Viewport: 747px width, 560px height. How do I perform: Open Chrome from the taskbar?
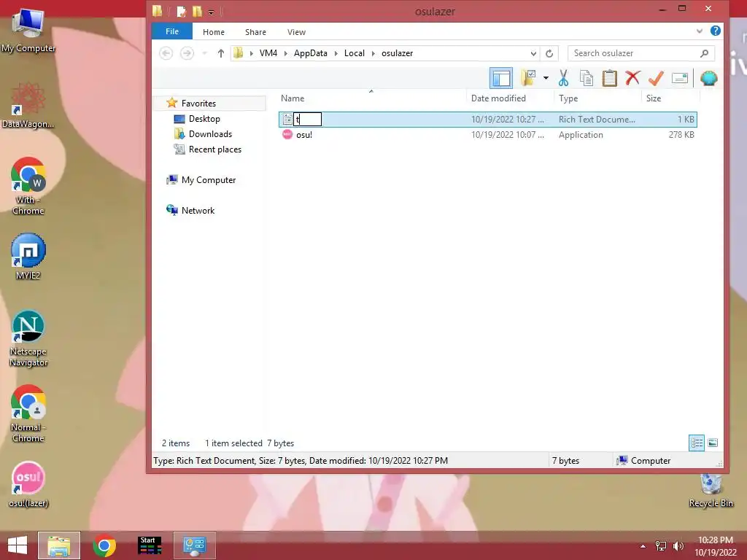104,545
